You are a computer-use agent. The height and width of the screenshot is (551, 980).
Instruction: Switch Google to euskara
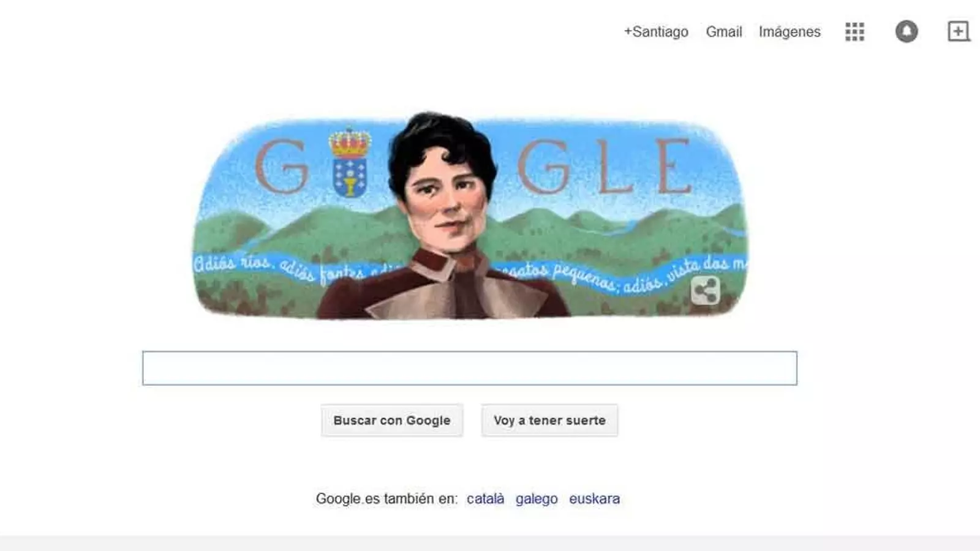[594, 499]
